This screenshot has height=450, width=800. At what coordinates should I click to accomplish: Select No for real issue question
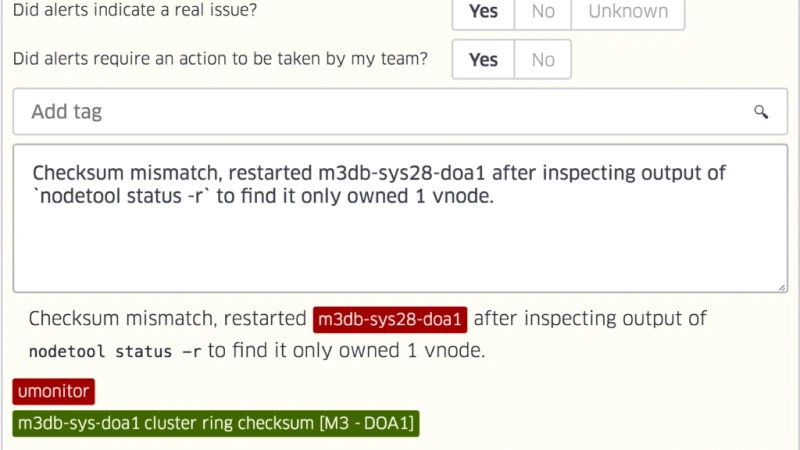click(x=543, y=12)
